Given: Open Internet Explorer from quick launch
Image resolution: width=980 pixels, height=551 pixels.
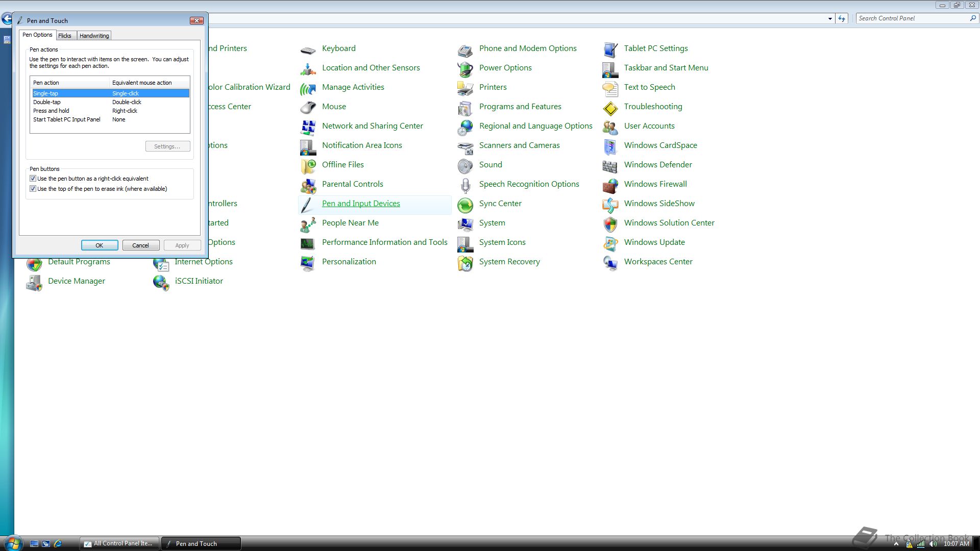Looking at the screenshot, I should point(58,544).
